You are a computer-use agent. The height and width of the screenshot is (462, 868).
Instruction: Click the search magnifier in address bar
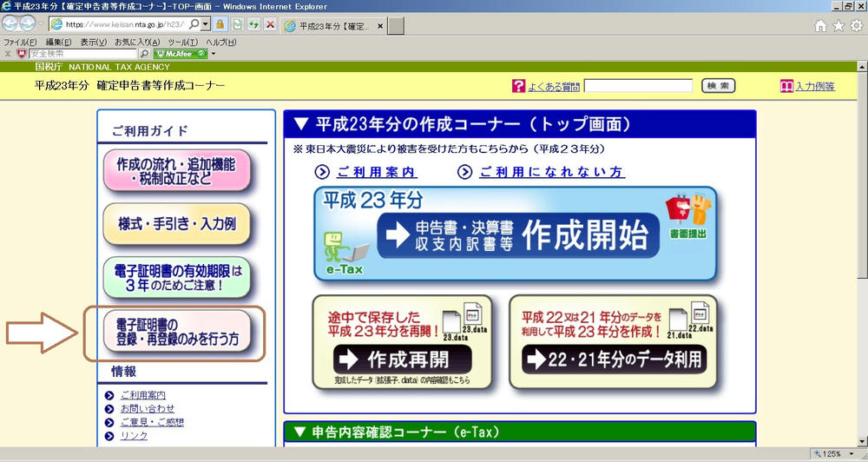(x=194, y=24)
